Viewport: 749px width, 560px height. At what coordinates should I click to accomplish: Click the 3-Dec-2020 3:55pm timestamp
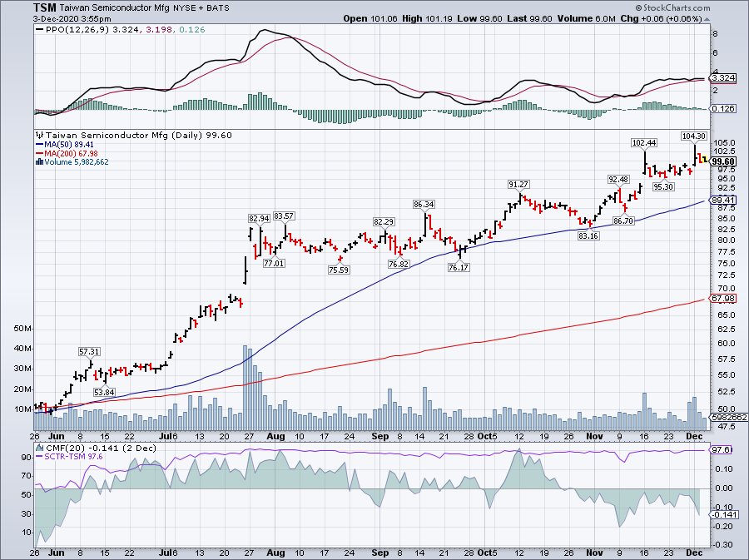72,19
